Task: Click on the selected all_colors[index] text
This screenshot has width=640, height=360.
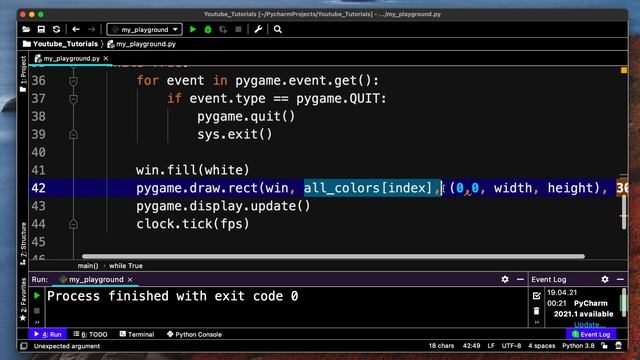Action: pyautogui.click(x=368, y=188)
